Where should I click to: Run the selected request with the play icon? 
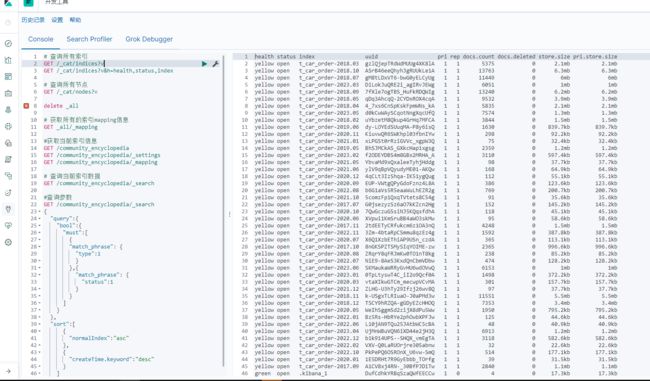tap(204, 64)
